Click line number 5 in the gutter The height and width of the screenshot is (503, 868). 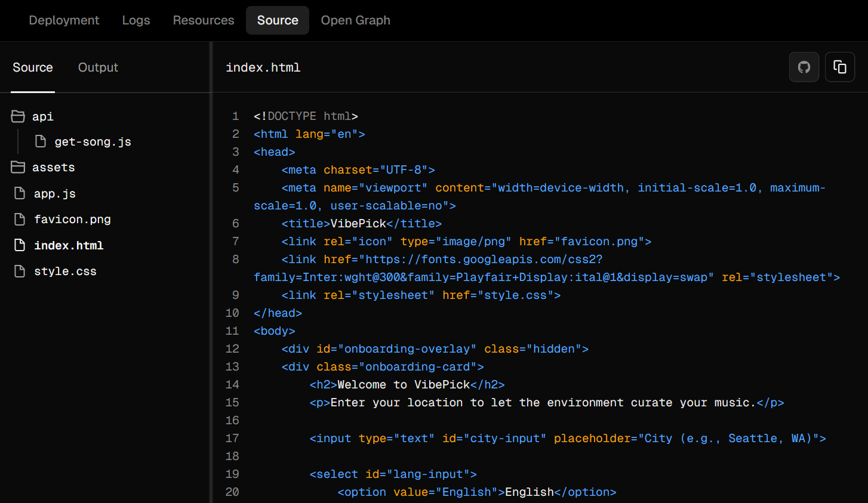235,188
